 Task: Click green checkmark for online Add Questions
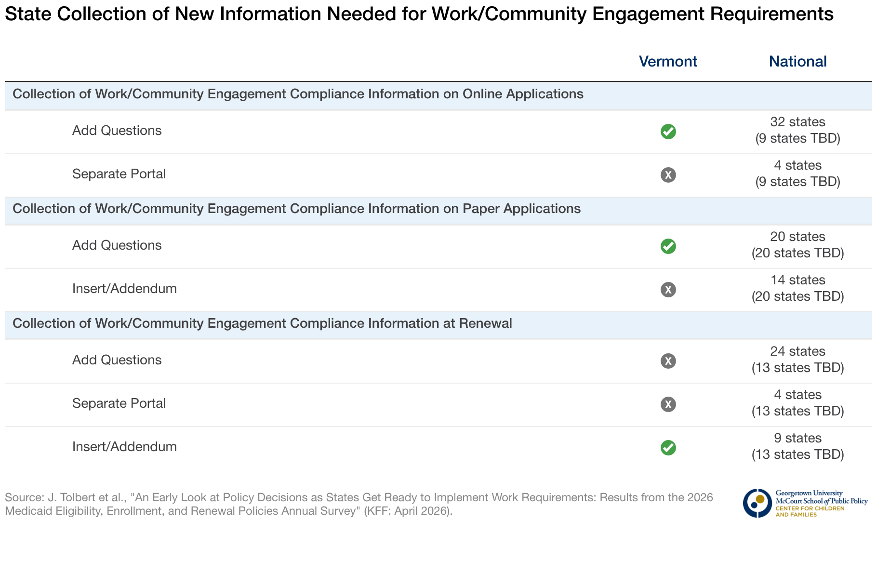[x=668, y=131]
